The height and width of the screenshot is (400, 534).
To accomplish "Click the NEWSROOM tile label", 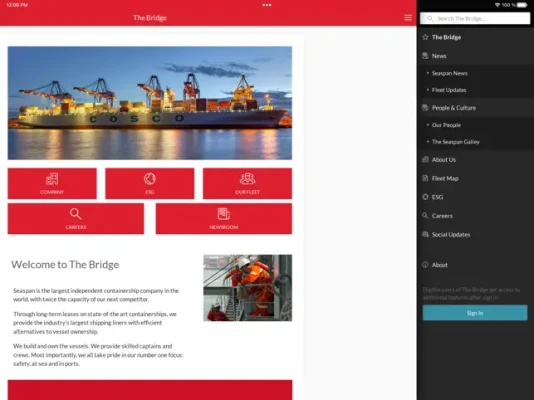I will click(224, 227).
